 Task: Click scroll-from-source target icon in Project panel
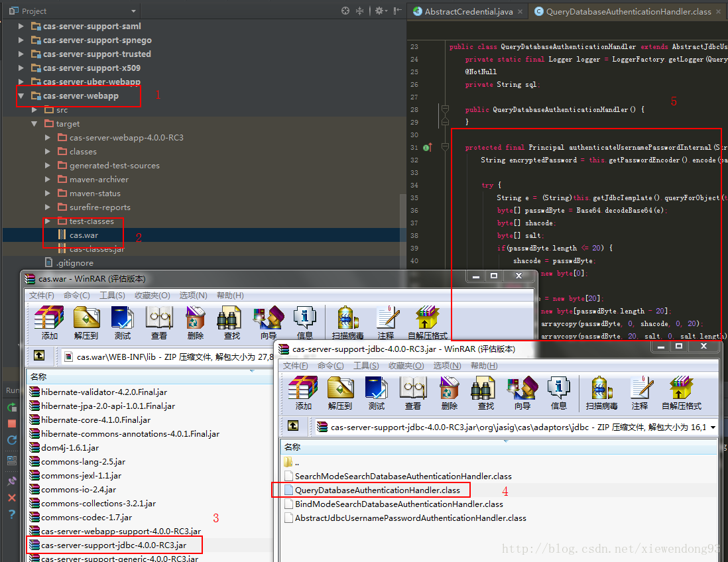click(345, 11)
